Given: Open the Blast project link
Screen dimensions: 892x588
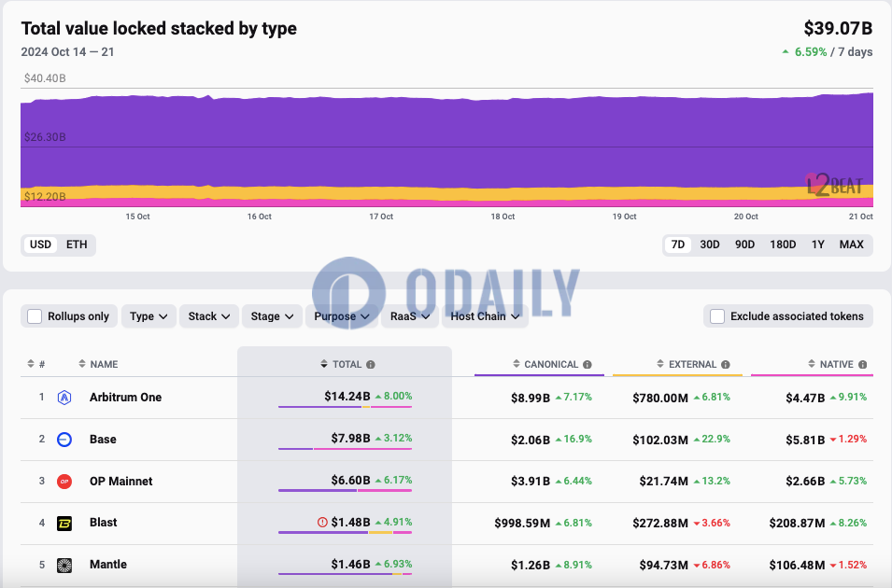Looking at the screenshot, I should coord(104,523).
